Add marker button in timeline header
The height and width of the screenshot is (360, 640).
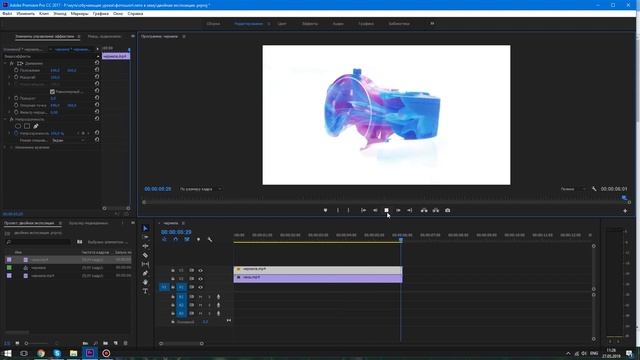coord(198,240)
